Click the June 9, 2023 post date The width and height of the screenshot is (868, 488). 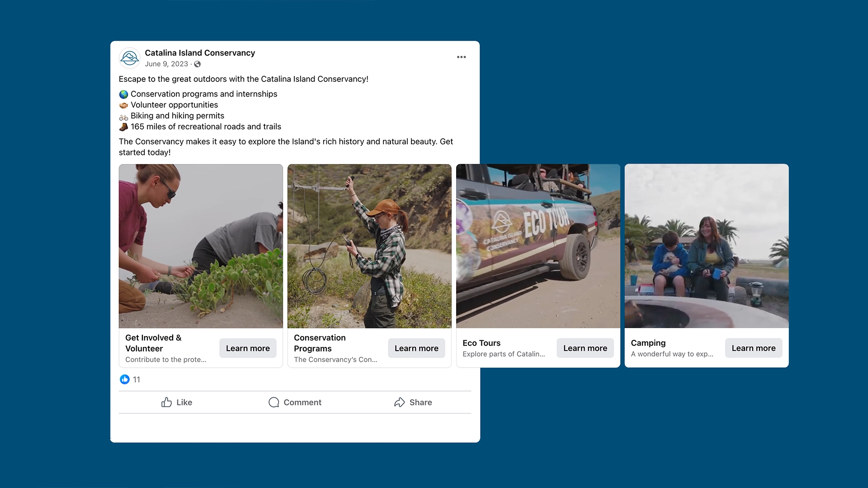pos(166,64)
